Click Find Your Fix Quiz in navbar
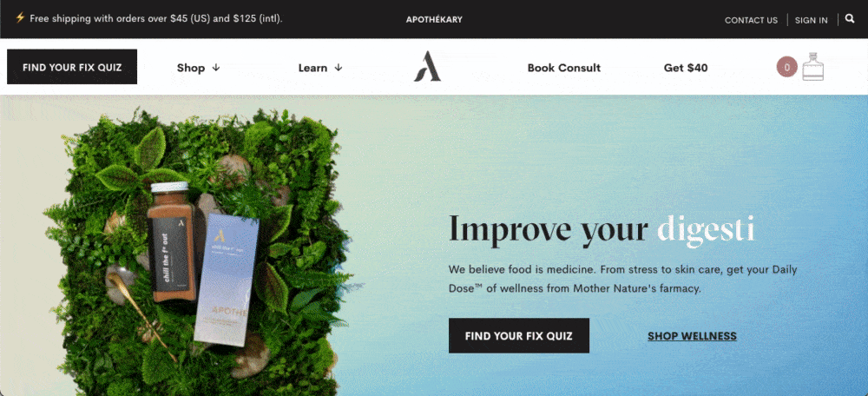The image size is (868, 396). pyautogui.click(x=72, y=67)
